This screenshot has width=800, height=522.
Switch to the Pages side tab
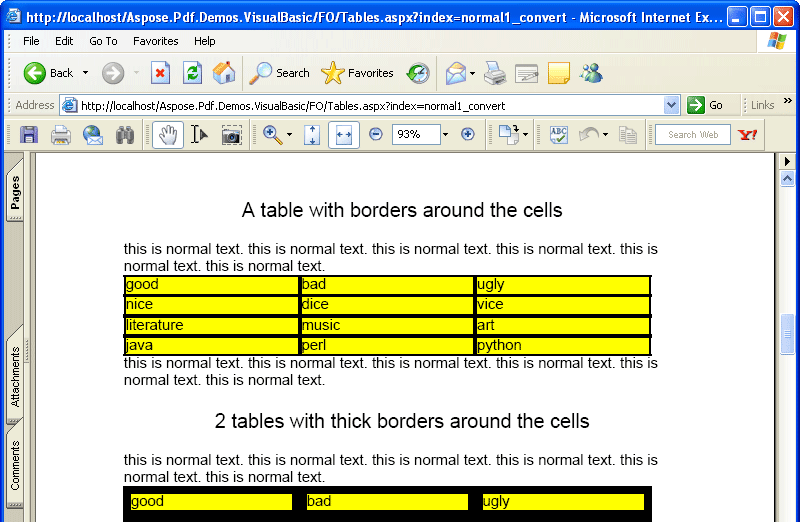[15, 191]
